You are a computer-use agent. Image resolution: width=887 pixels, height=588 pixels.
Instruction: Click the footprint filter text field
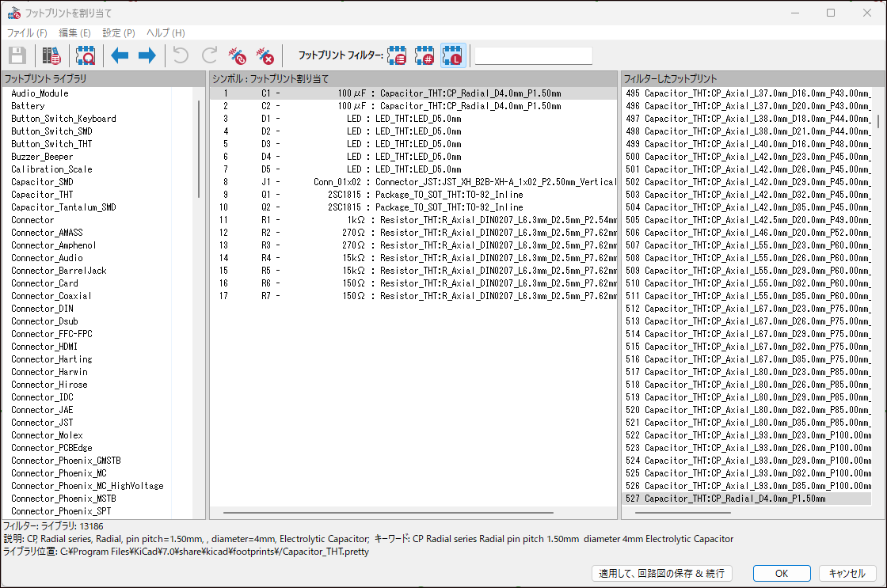tap(533, 55)
